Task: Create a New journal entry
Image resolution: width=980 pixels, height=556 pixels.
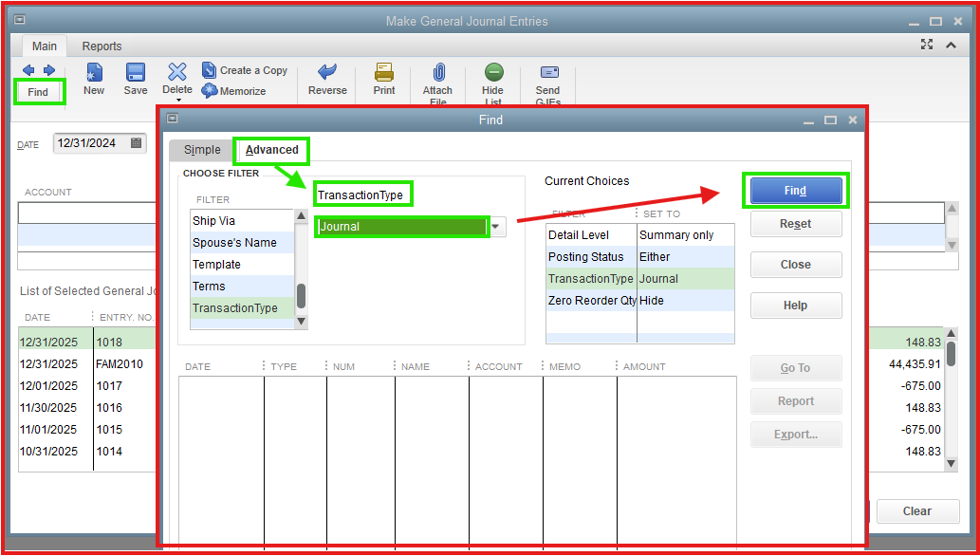Action: 94,80
